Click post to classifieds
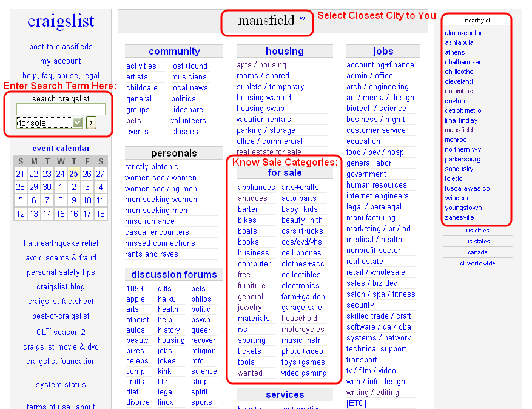 click(x=61, y=47)
